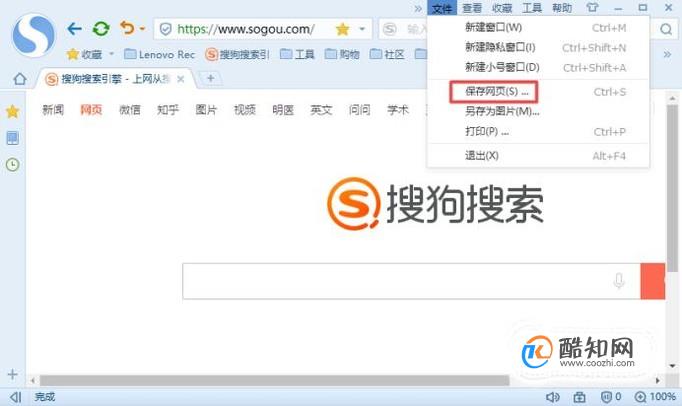Open the 新闻 search category
The image size is (682, 406).
tap(53, 110)
